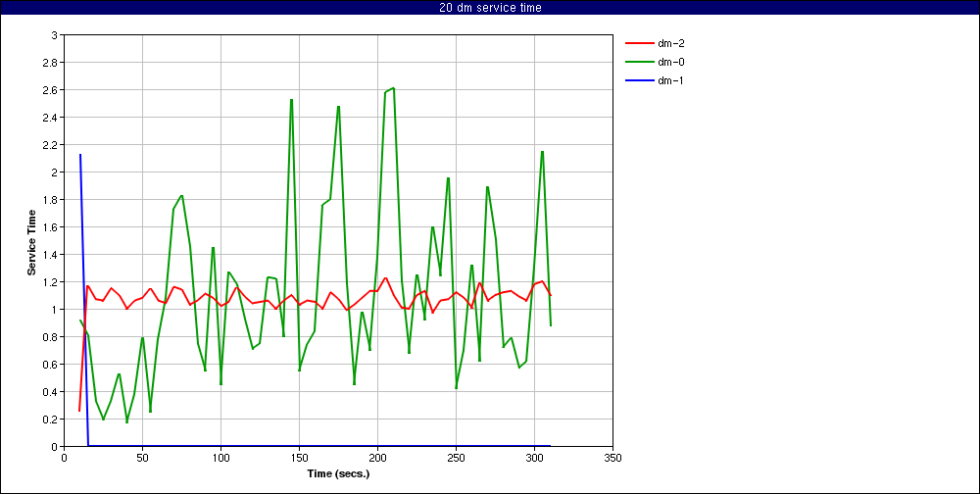The width and height of the screenshot is (980, 494).
Task: Click the y-axis tick label 0.2
Action: click(51, 419)
